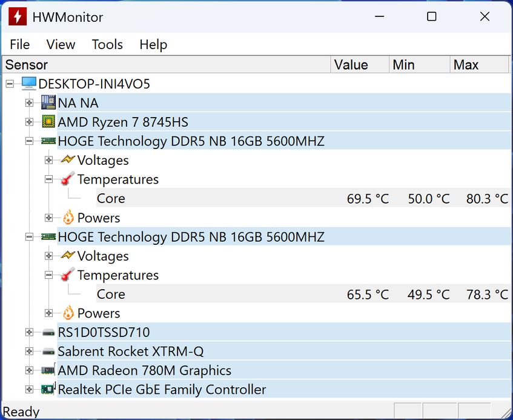Screen dimensions: 513x420
Task: Select the AMD Ryzen 7 8745HS label
Action: tap(123, 122)
